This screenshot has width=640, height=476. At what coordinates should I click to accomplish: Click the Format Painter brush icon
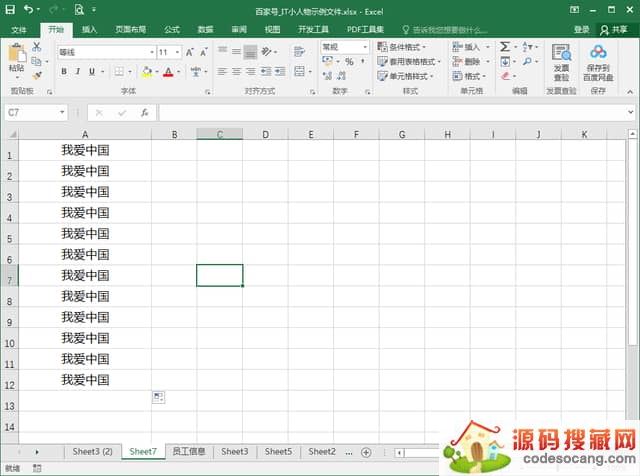point(38,74)
